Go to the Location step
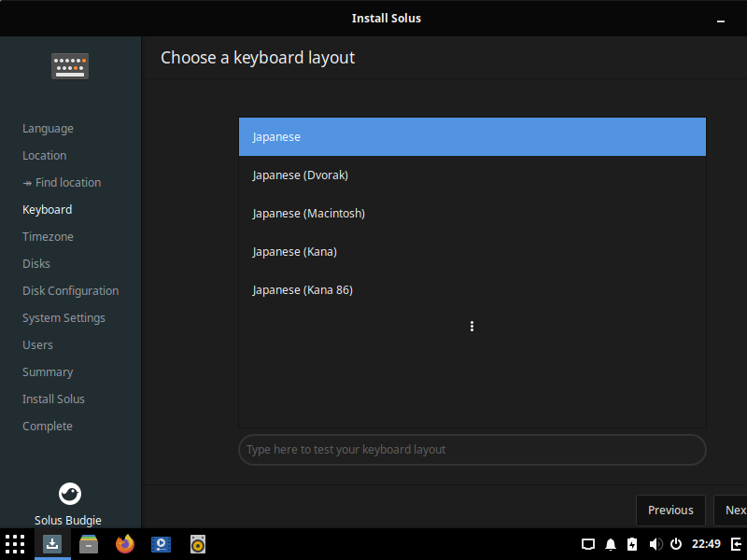This screenshot has width=747, height=560. click(44, 156)
